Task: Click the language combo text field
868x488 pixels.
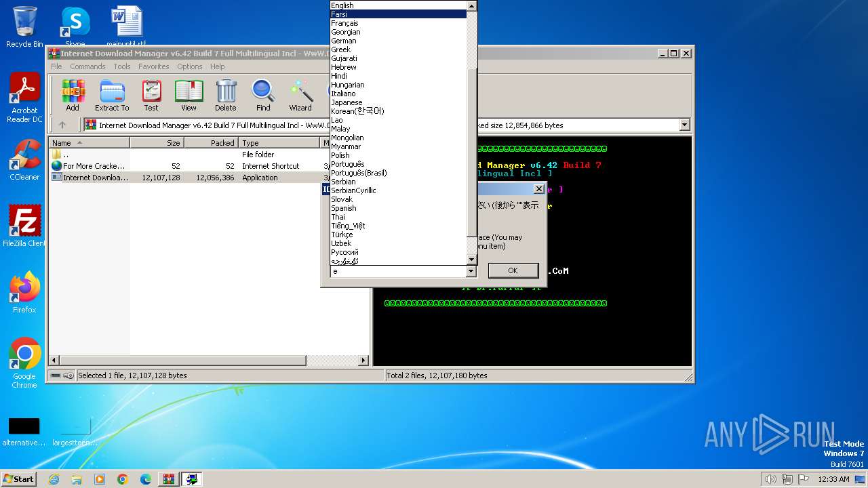Action: (398, 271)
